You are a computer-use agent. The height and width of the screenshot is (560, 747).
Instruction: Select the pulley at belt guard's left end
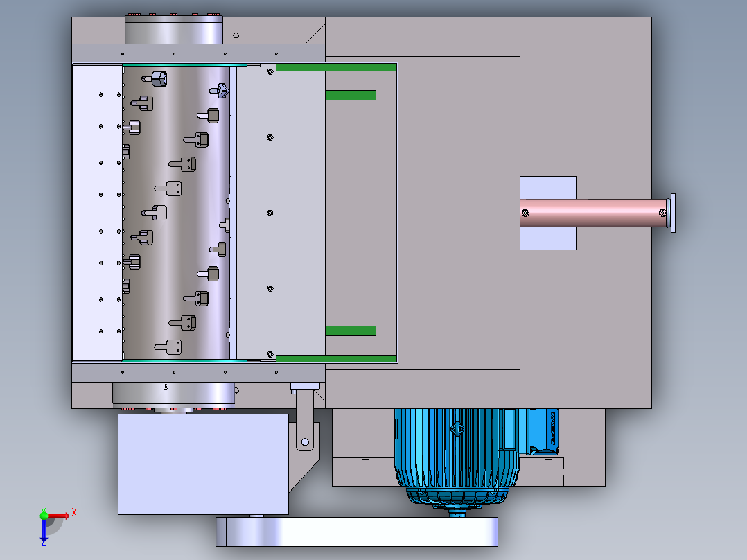(249, 532)
